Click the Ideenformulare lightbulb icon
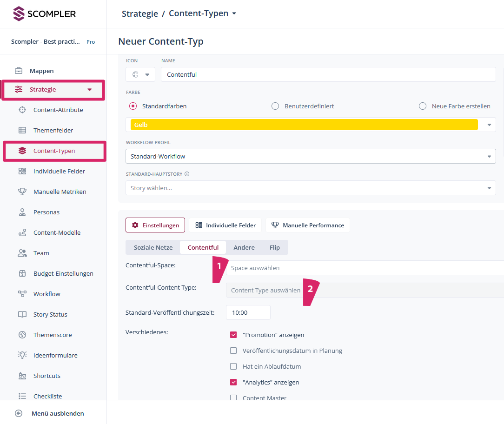 22,356
